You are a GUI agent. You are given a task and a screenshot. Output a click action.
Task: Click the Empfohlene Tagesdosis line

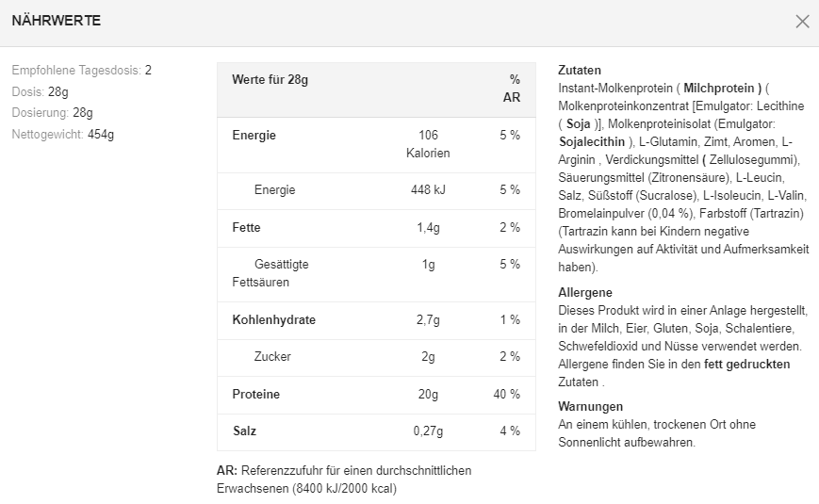[x=81, y=71]
